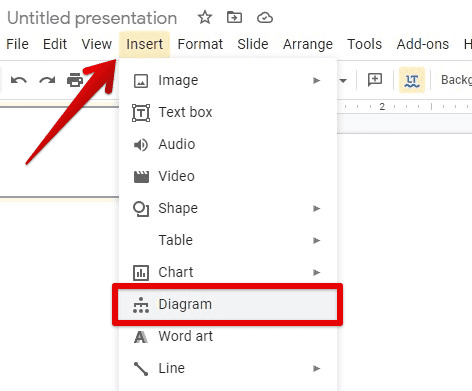Screen dimensions: 472x391
Task: Click the Diagram hierarchy icon
Action: tap(141, 305)
